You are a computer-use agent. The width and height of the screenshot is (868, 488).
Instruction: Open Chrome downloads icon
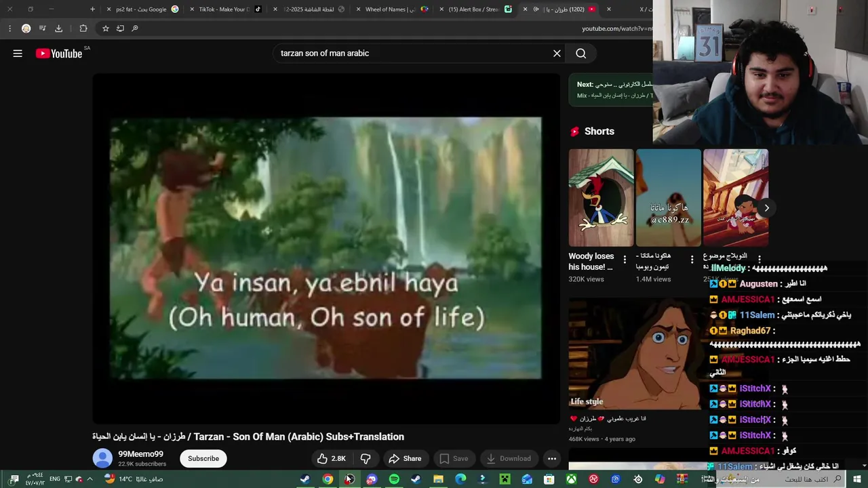click(58, 28)
